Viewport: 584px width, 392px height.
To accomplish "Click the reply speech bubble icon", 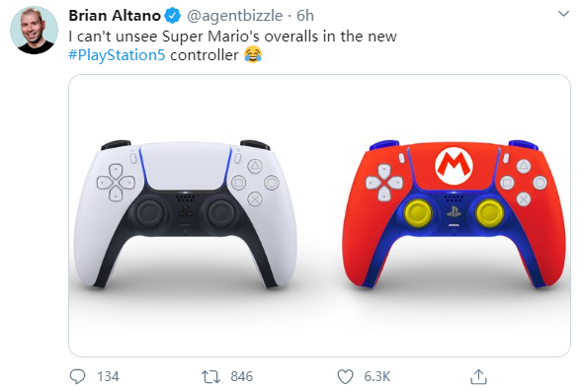I will tap(77, 376).
